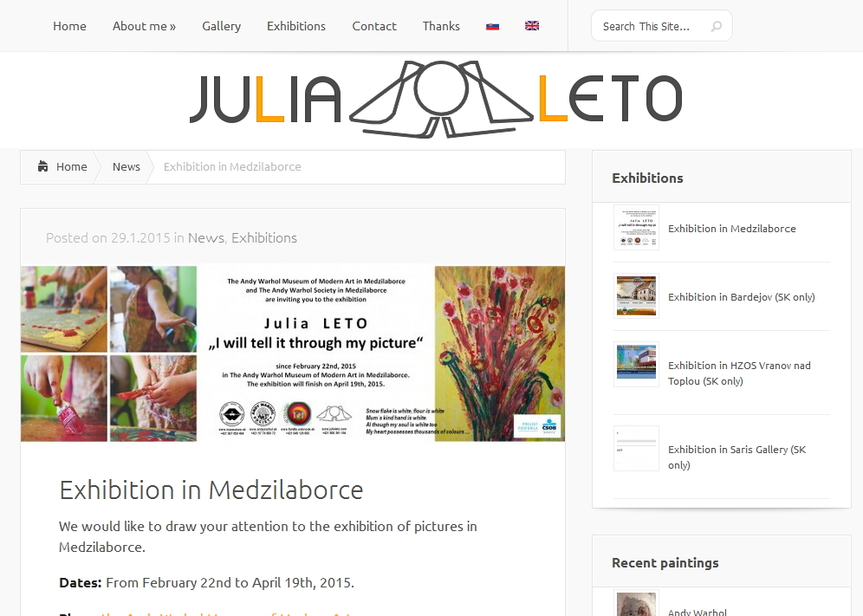Open Exhibition in Medzilaborce thumbnail in sidebar
The height and width of the screenshot is (616, 863).
click(x=636, y=227)
